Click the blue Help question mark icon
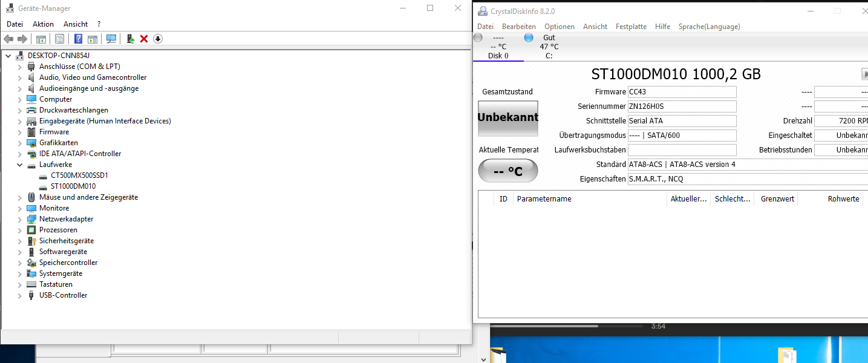868x363 pixels. pos(78,39)
